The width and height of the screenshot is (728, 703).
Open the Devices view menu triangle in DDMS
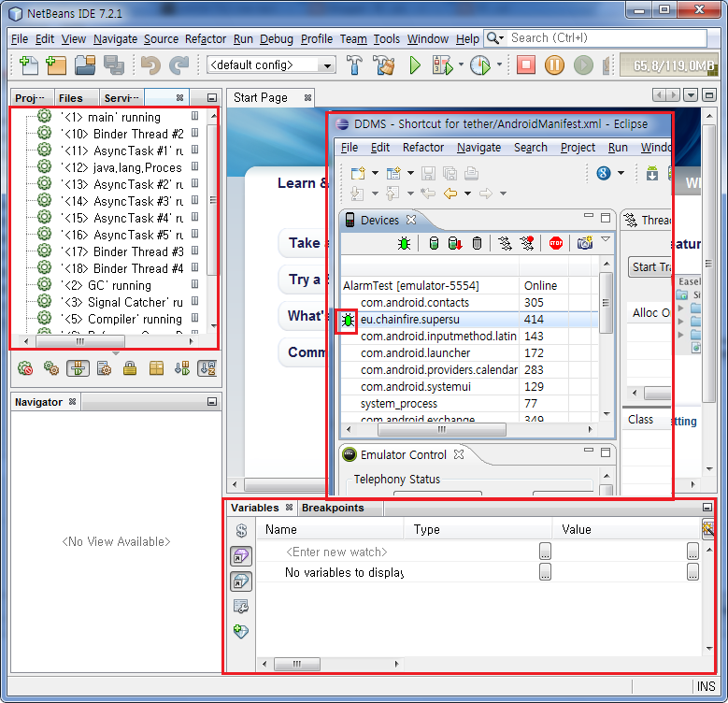coord(606,239)
